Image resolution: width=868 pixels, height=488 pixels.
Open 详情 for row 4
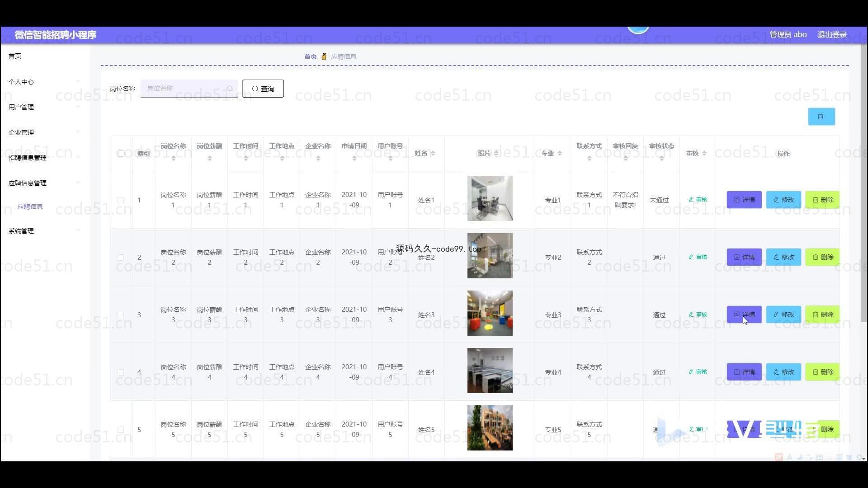[x=744, y=372]
